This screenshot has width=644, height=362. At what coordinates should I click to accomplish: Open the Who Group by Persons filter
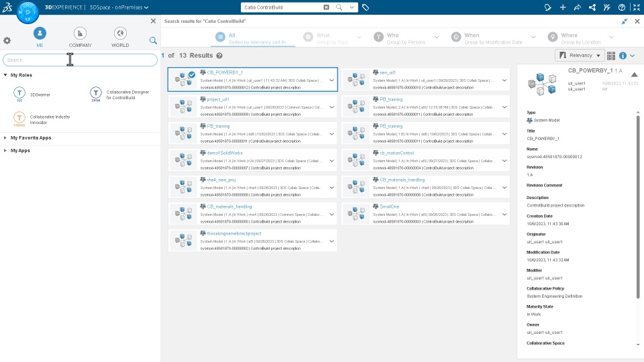407,38
